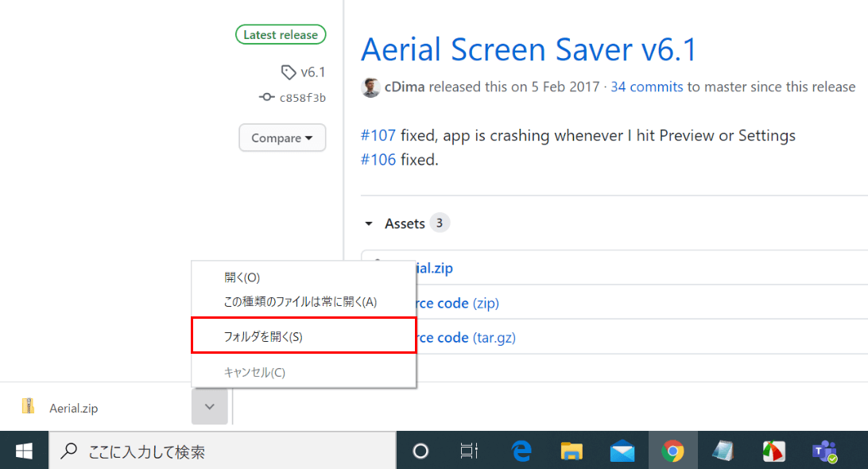Collapse the Assets section
The image size is (868, 469).
pyautogui.click(x=369, y=224)
